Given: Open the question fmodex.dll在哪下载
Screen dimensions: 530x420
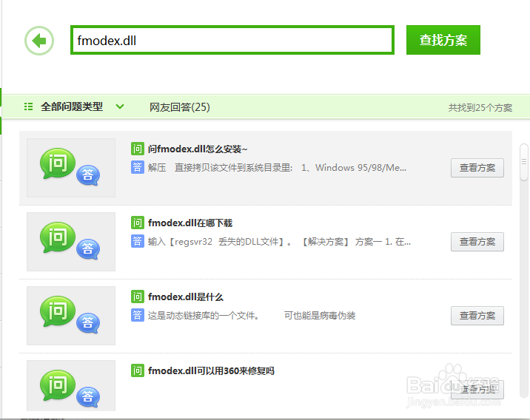Looking at the screenshot, I should point(190,223).
